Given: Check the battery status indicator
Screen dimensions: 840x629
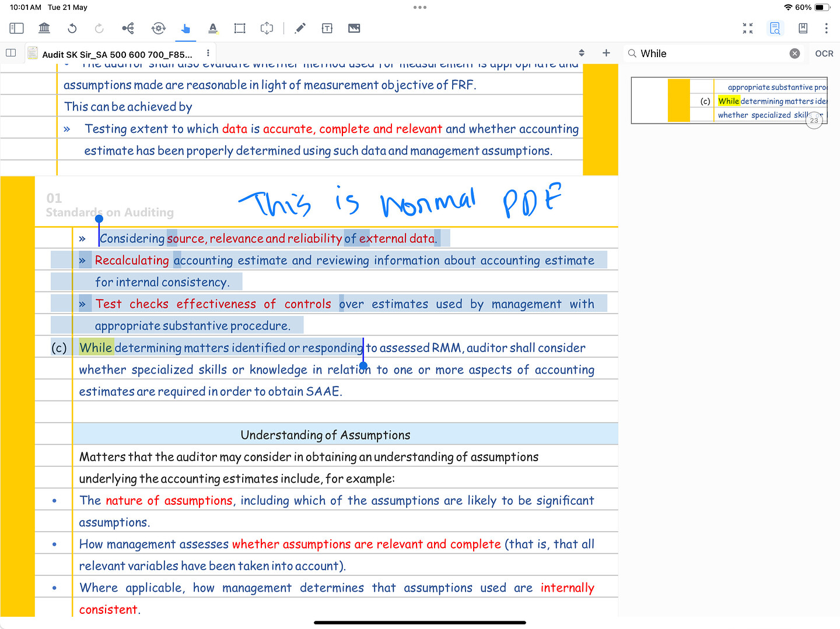Looking at the screenshot, I should point(822,8).
